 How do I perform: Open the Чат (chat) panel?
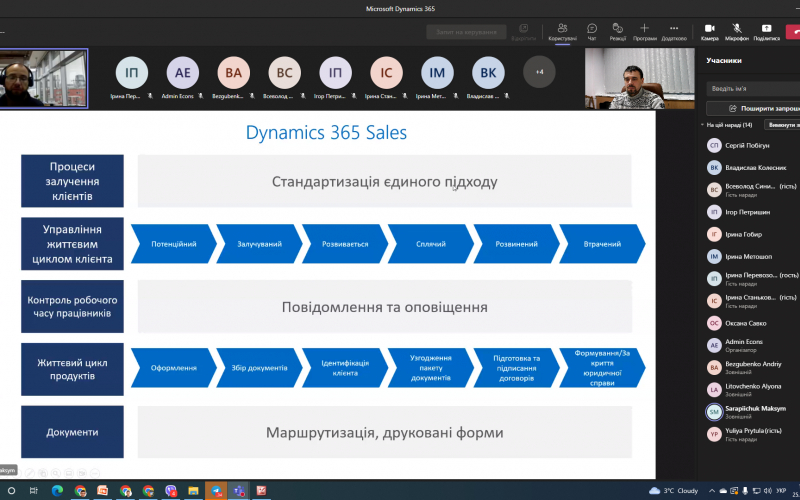[592, 32]
